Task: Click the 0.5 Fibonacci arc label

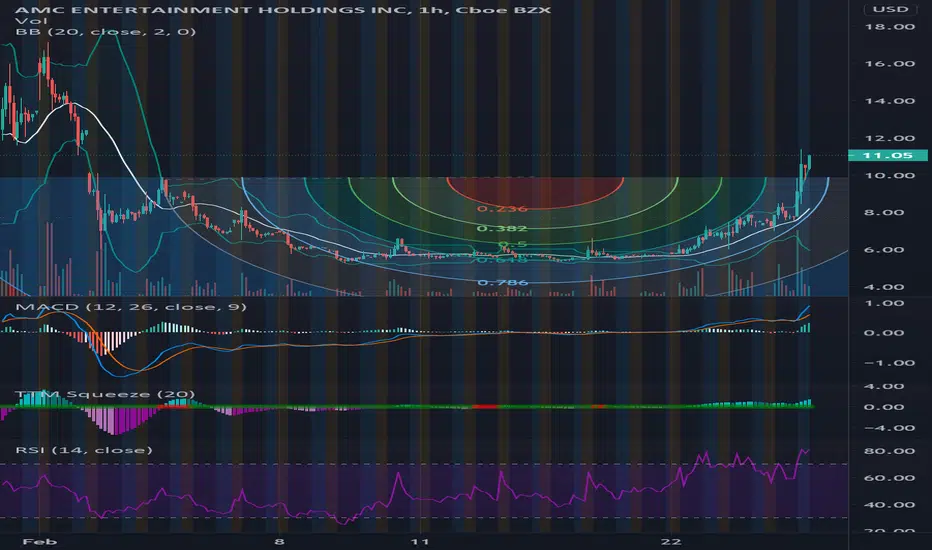Action: [512, 244]
